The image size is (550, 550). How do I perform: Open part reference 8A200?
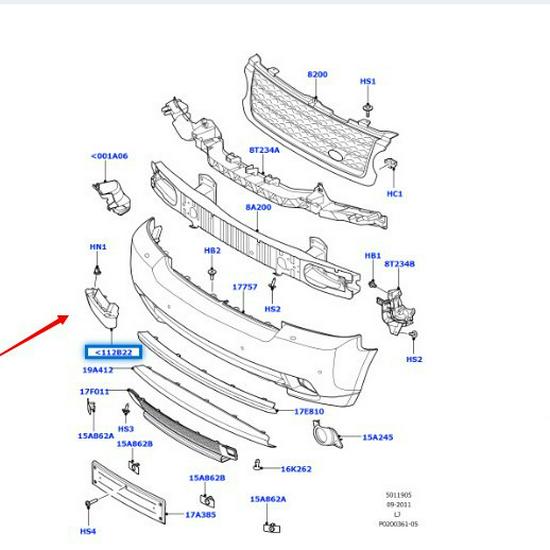pyautogui.click(x=258, y=207)
